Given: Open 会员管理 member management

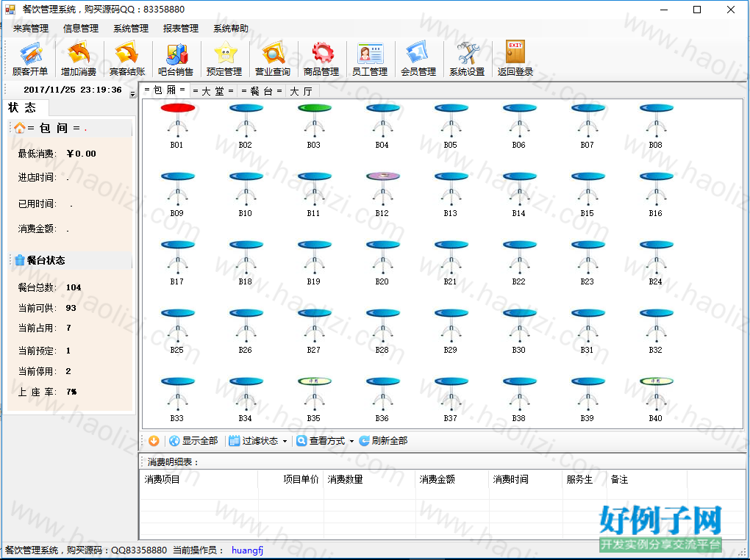Looking at the screenshot, I should click(418, 59).
